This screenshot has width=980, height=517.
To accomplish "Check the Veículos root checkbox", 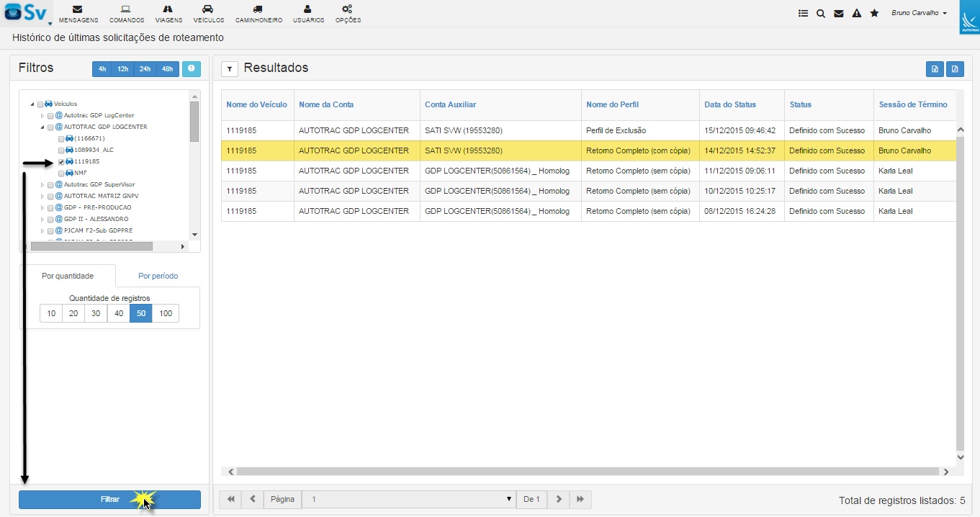I will pos(40,104).
